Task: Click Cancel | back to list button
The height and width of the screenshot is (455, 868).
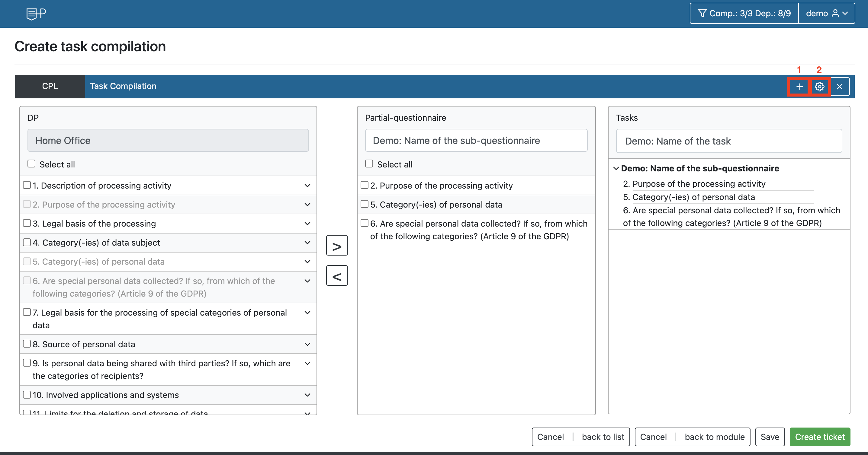Action: (580, 437)
